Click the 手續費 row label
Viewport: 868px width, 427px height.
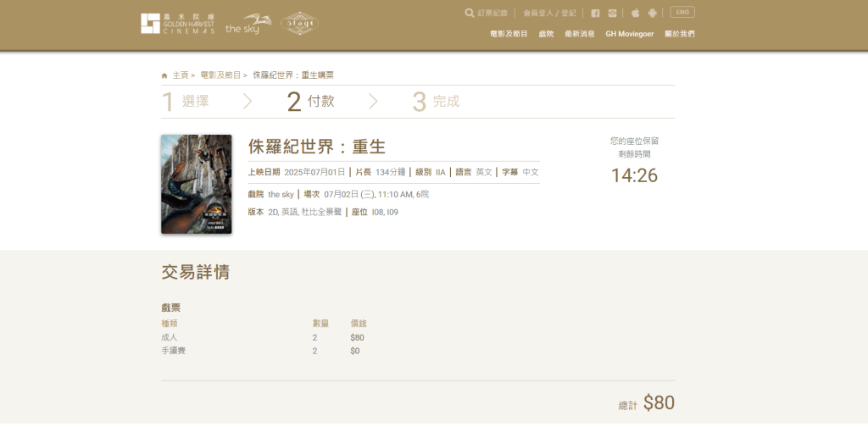point(173,351)
